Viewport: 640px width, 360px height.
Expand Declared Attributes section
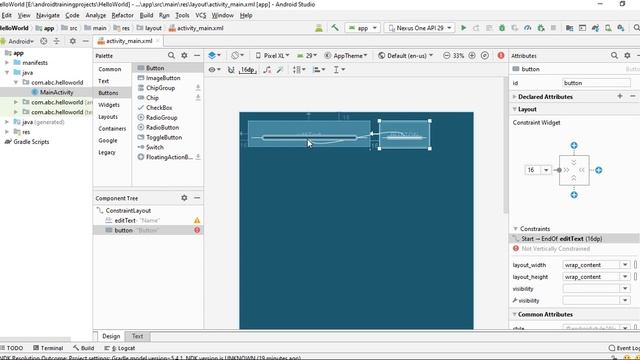coord(515,97)
